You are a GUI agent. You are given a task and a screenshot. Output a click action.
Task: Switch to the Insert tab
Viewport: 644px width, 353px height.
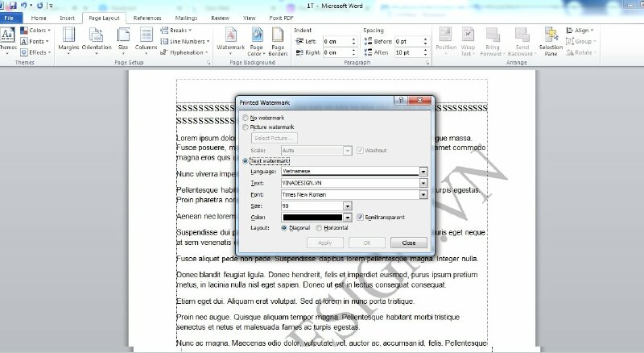tap(67, 18)
